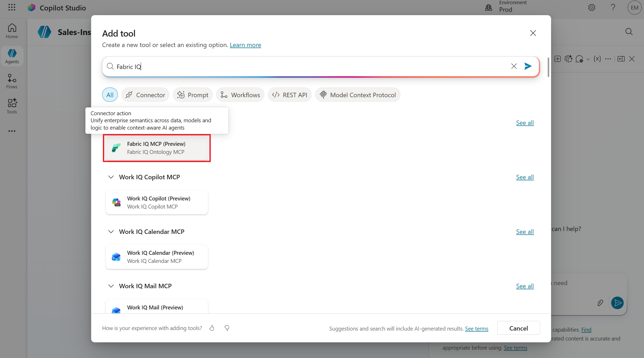The image size is (644, 358).
Task: Go to Home in sidebar
Action: 12,31
